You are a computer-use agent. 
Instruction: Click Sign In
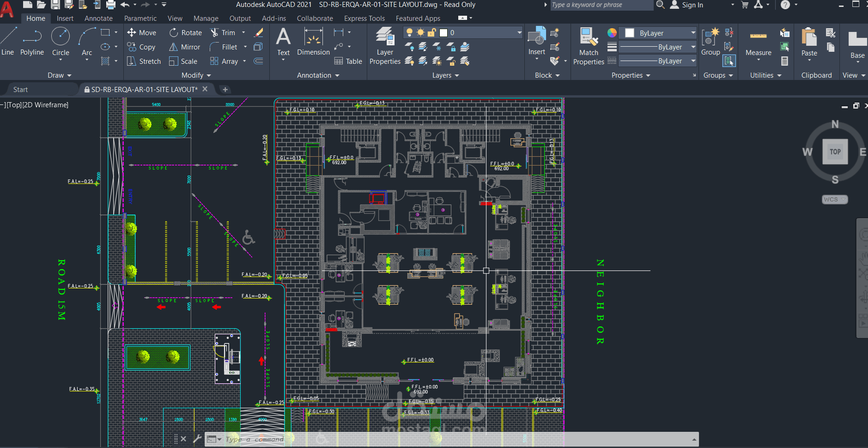coord(687,5)
